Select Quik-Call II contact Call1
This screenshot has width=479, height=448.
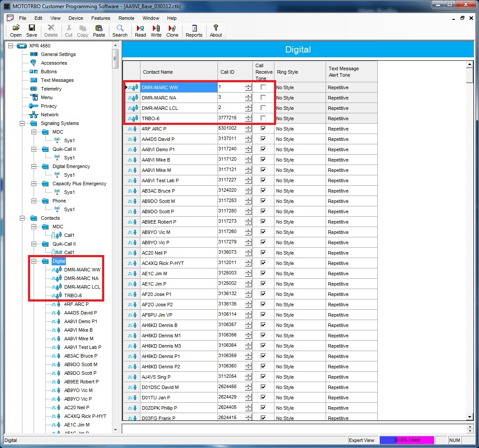pyautogui.click(x=69, y=252)
